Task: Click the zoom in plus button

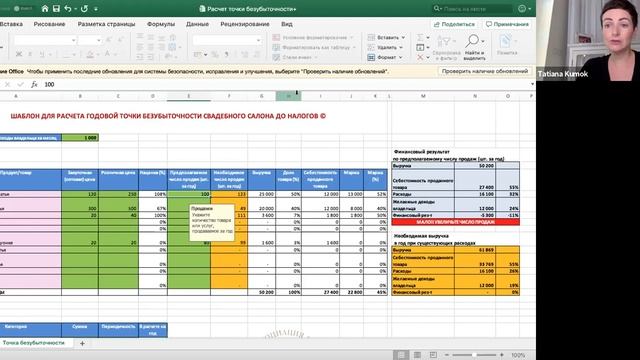Action: [502, 355]
